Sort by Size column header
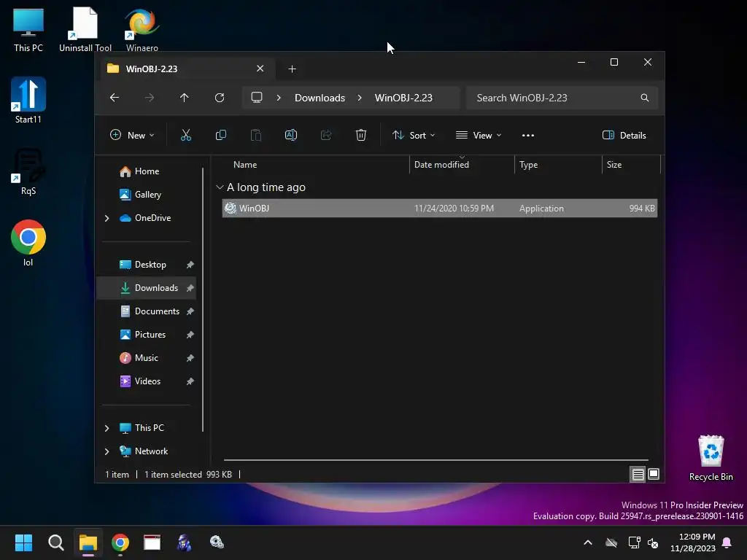747x560 pixels. click(614, 165)
